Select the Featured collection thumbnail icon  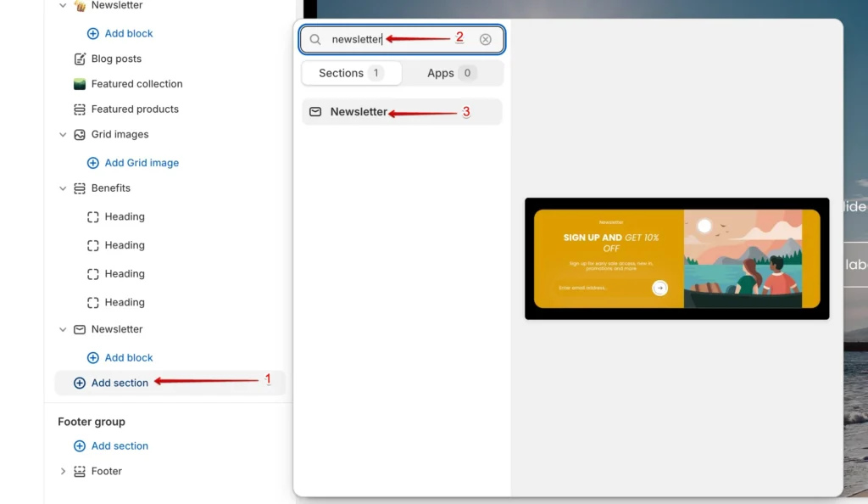click(x=80, y=84)
